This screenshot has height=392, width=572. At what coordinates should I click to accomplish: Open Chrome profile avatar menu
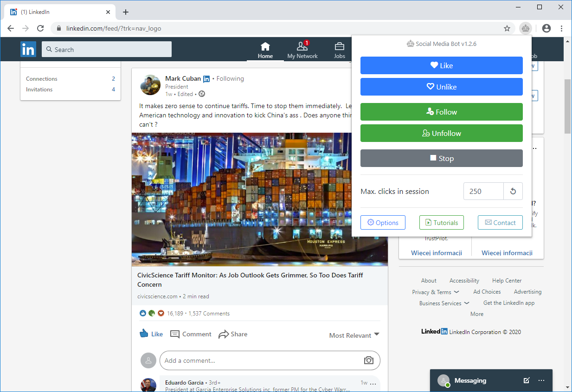tap(546, 28)
